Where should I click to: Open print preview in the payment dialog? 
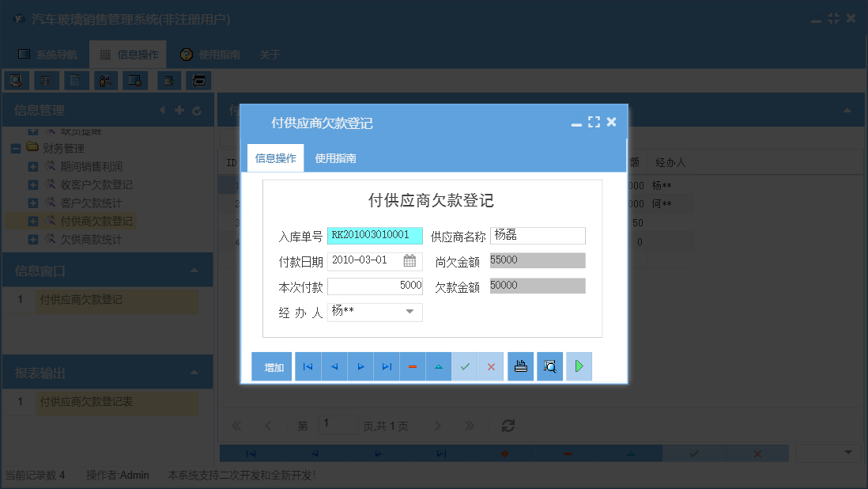(549, 366)
